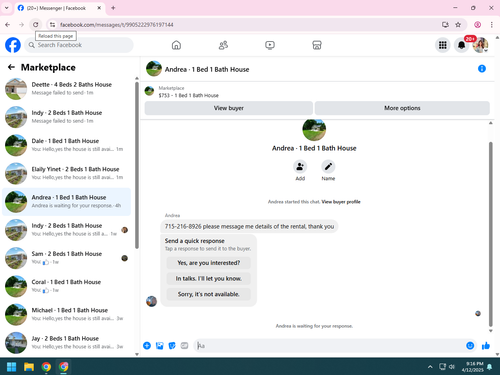Open the notifications bell

[x=461, y=45]
